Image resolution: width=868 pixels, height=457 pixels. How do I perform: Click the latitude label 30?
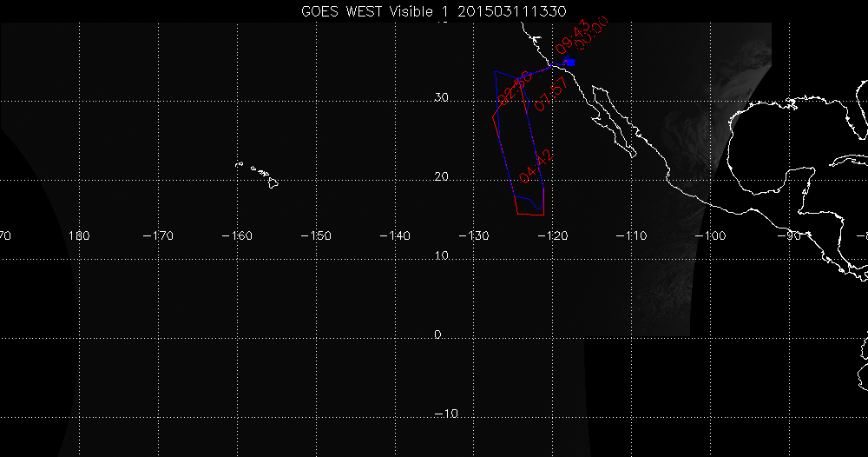pos(441,97)
